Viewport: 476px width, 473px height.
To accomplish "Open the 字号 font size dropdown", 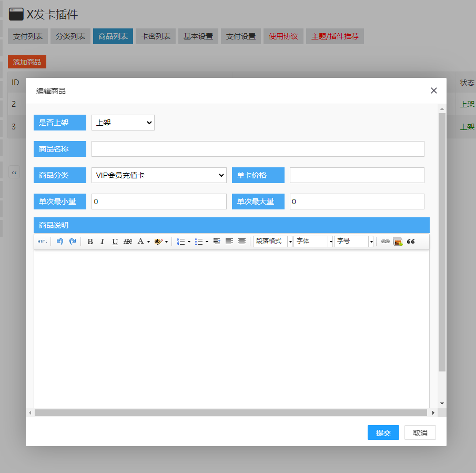I will click(x=353, y=241).
